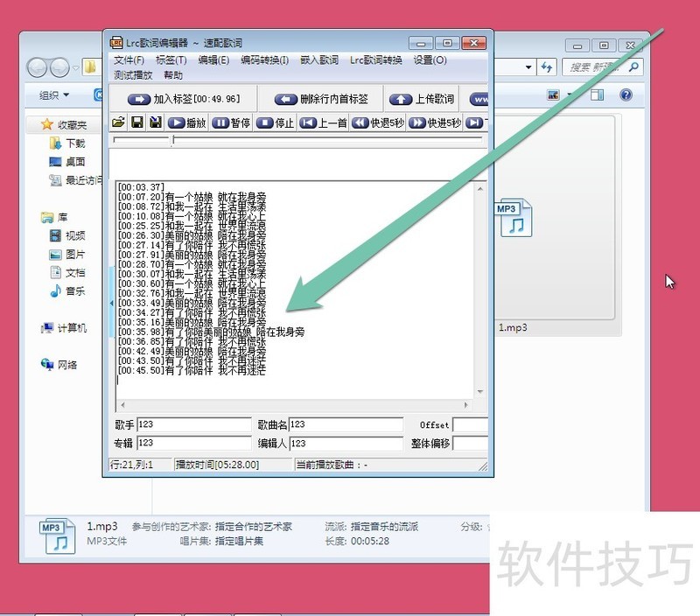Click the lyric line at [00:35.98]
700x616 pixels.
coord(211,332)
